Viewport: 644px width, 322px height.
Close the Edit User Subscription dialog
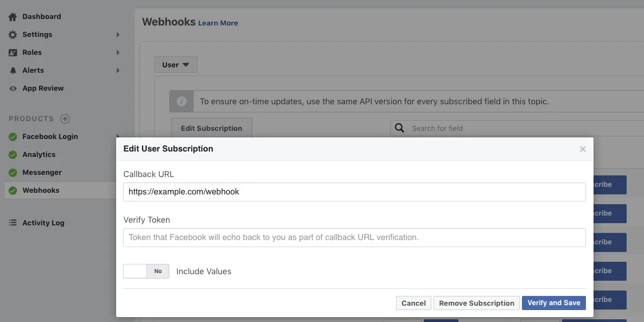(x=583, y=149)
